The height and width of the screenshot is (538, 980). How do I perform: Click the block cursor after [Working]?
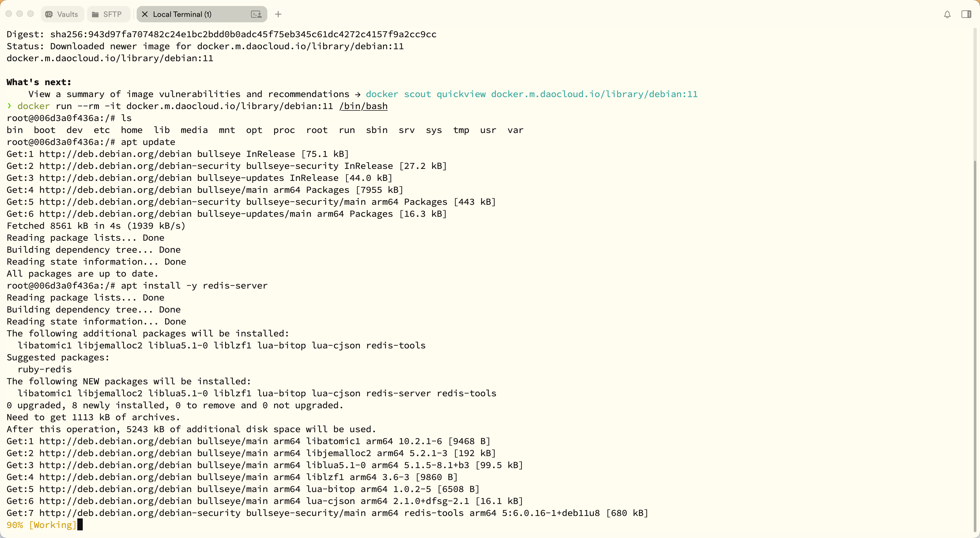(x=80, y=525)
